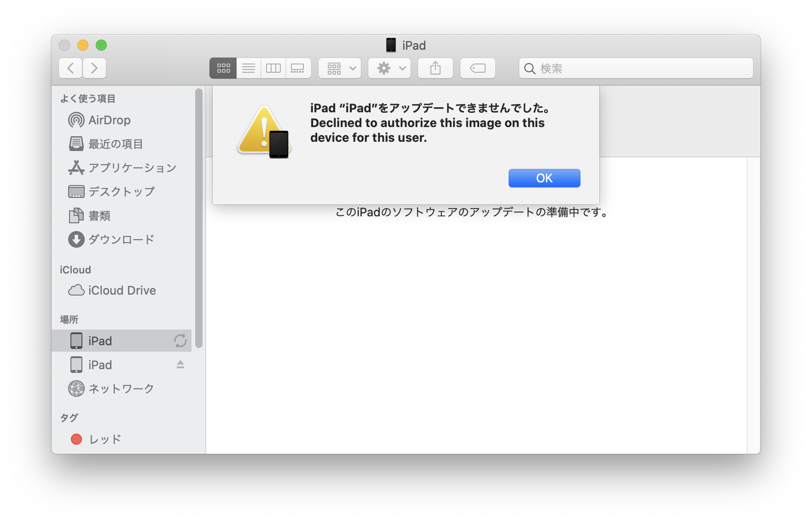Open the gear action menu
Image resolution: width=812 pixels, height=522 pixels.
(389, 68)
